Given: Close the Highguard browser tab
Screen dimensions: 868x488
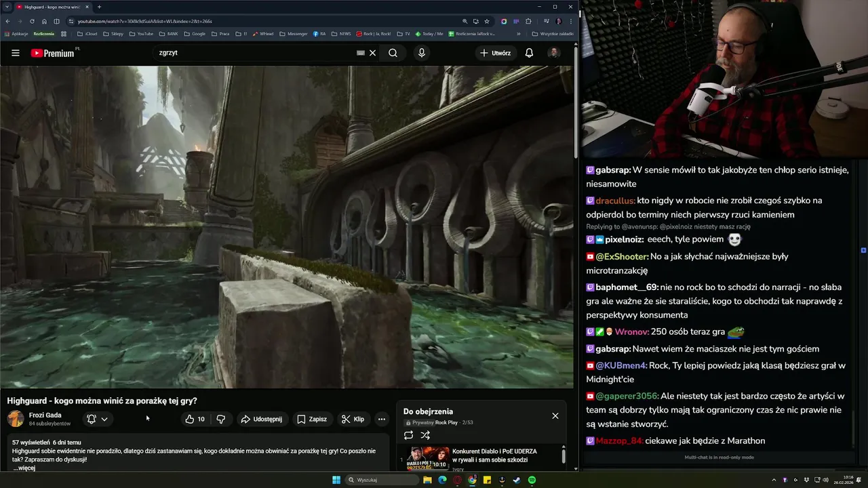Looking at the screenshot, I should point(87,7).
